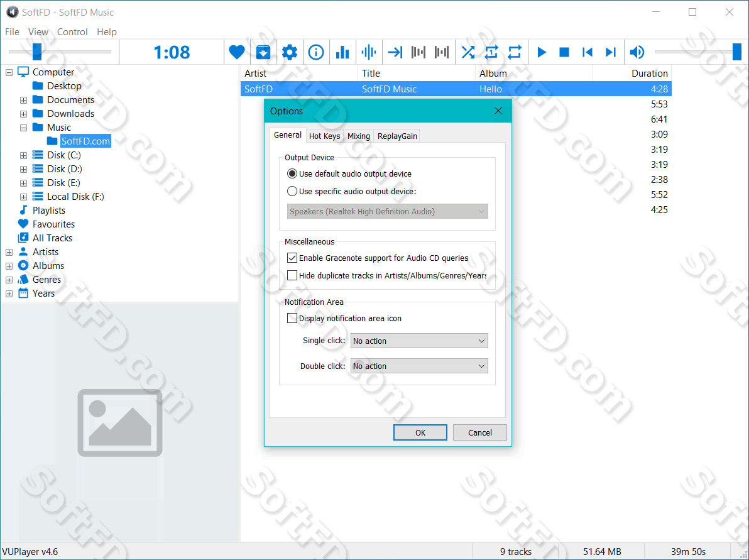Click the volume slider thumb

737,52
